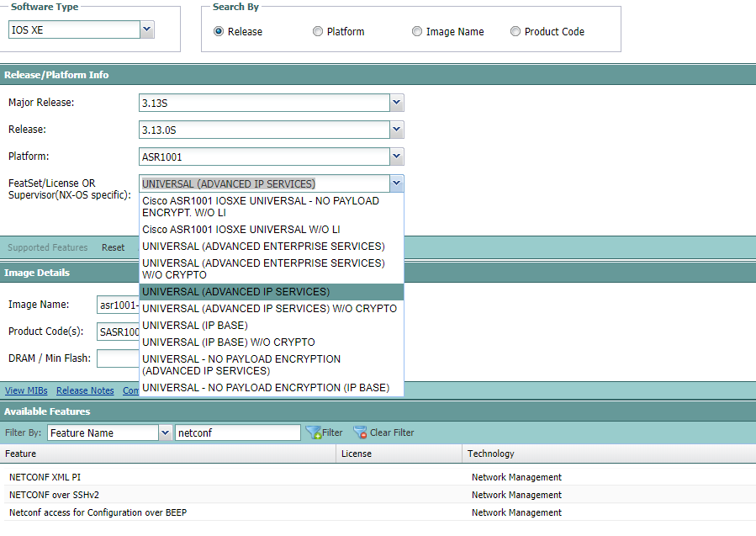The image size is (756, 536).
Task: Collapse the FeatSet/License dropdown arrow
Action: coord(396,183)
